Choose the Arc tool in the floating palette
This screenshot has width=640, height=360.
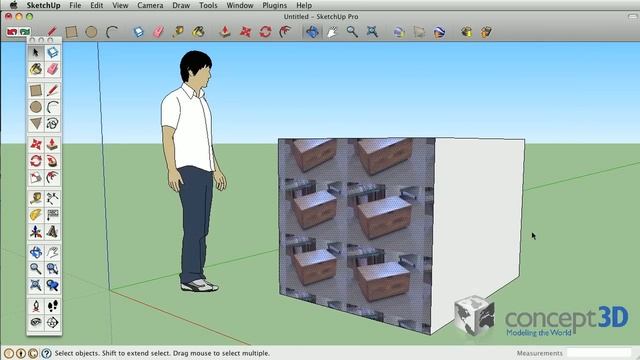pos(53,107)
